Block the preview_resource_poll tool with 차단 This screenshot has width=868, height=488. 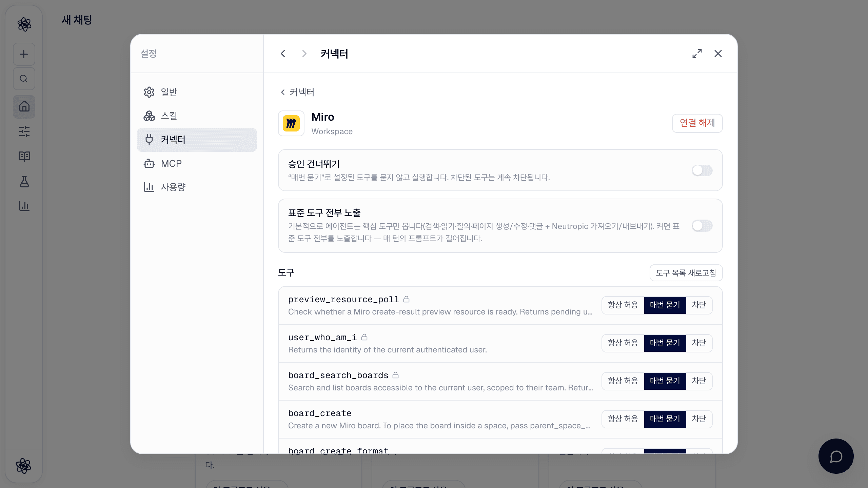699,305
